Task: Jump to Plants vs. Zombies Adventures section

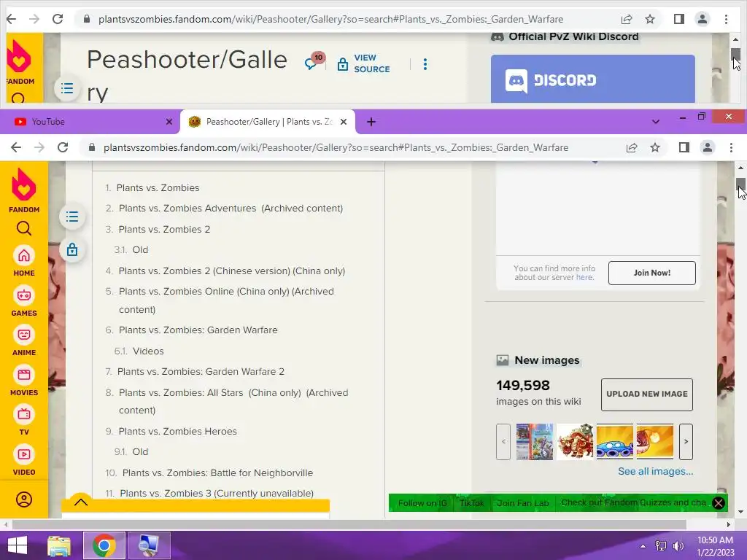Action: [x=187, y=208]
